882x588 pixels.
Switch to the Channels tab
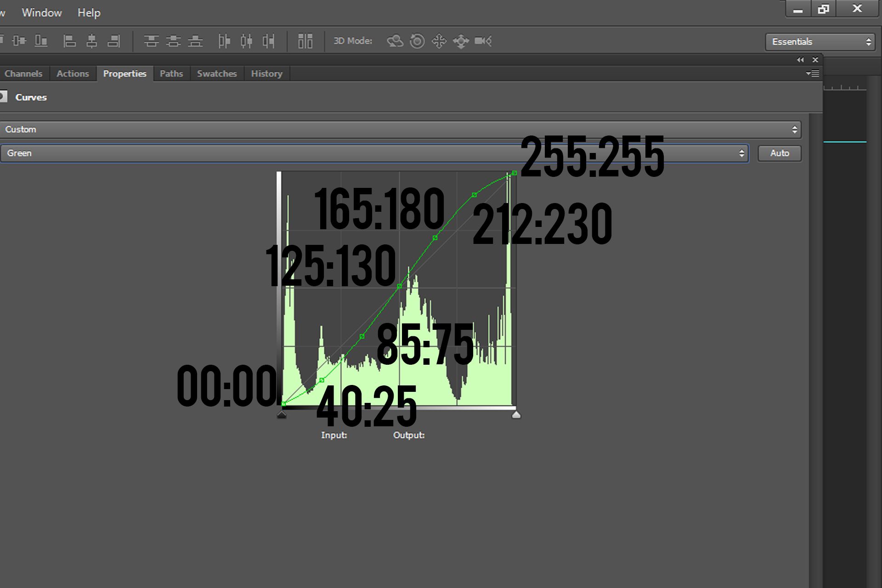(23, 74)
